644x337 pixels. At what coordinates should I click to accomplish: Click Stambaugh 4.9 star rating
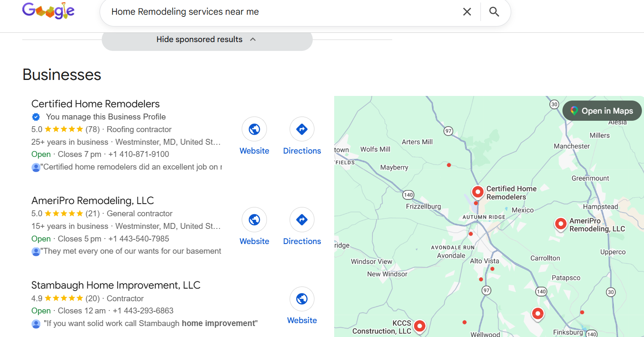click(x=64, y=299)
